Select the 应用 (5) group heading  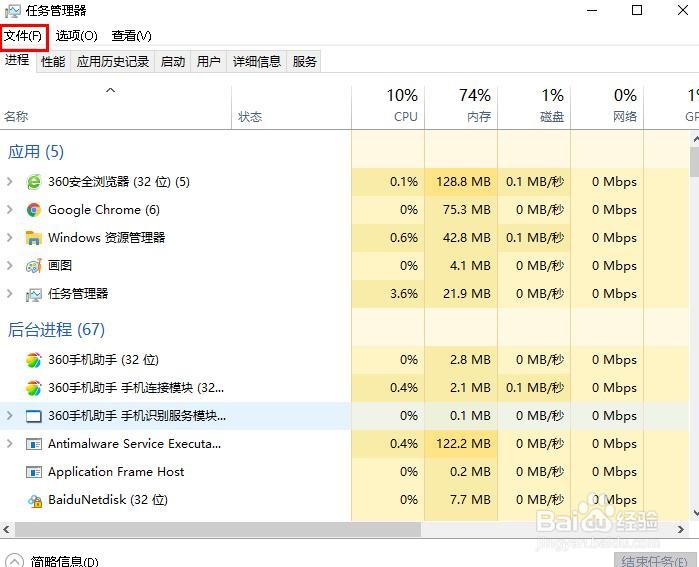pos(36,152)
